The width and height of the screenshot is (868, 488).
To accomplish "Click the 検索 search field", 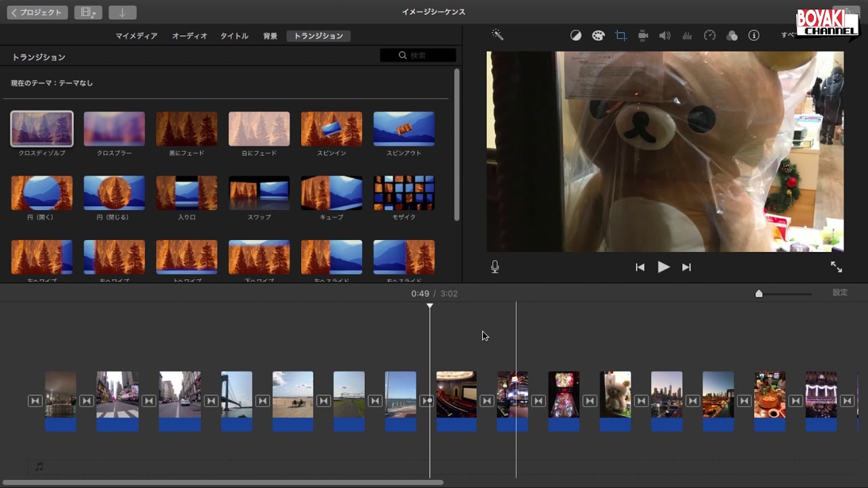I will click(418, 56).
